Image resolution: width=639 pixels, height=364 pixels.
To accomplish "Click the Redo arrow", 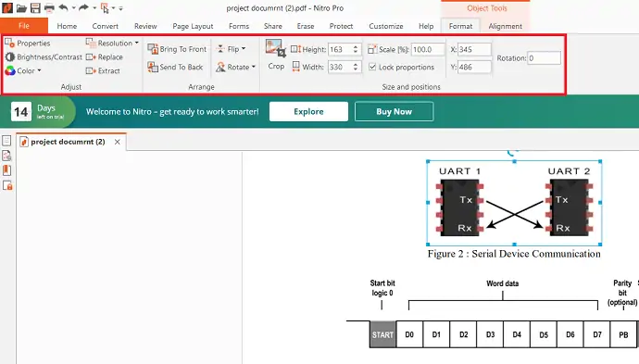I will pyautogui.click(x=83, y=7).
